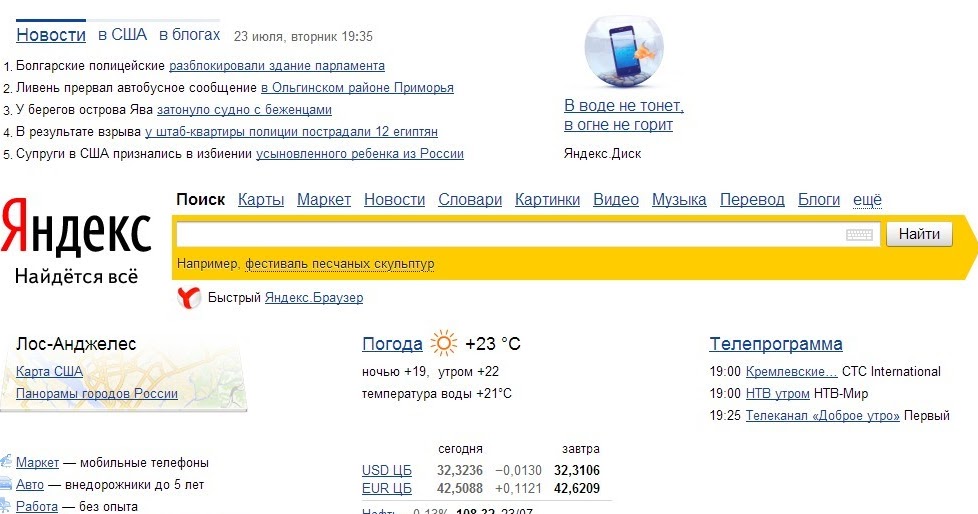Open the Маркет link in services list
The image size is (978, 514).
click(37, 462)
